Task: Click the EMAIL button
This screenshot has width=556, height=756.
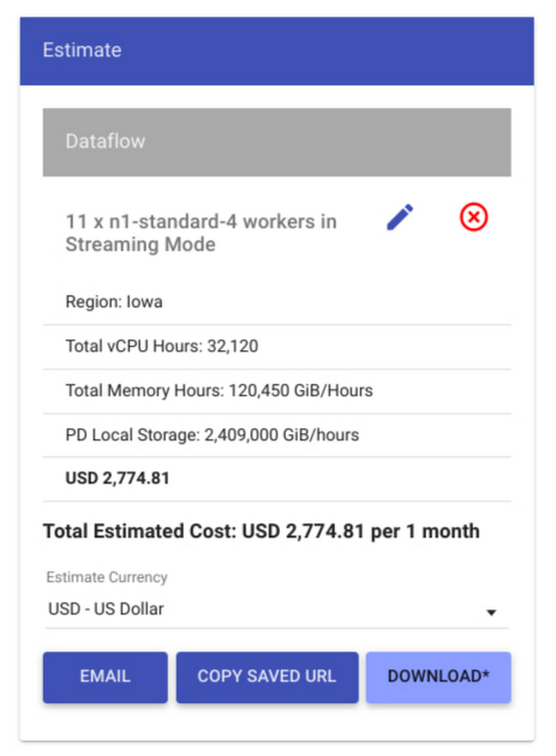Action: (105, 677)
